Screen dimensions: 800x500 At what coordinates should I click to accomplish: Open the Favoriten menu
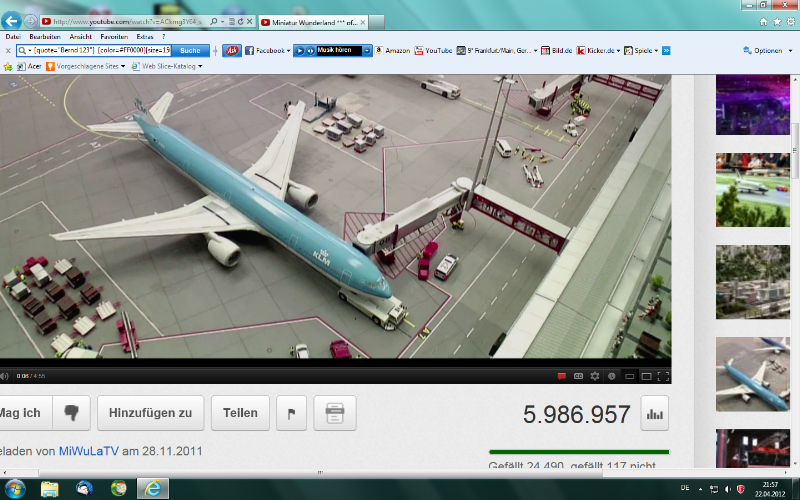tap(127, 36)
